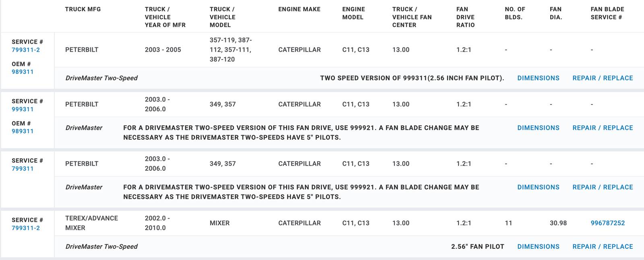The image size is (644, 260).
Task: Click the ENGINE MAKE column header
Action: click(299, 9)
